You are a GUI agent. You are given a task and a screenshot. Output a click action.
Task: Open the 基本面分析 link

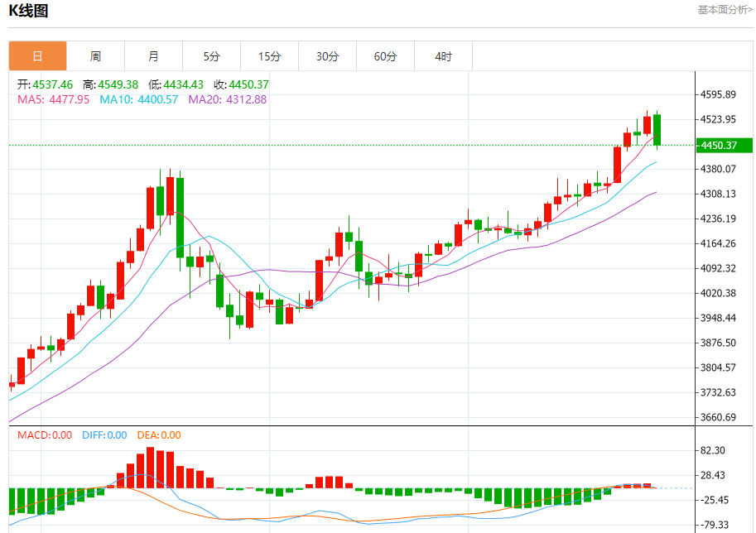point(725,10)
